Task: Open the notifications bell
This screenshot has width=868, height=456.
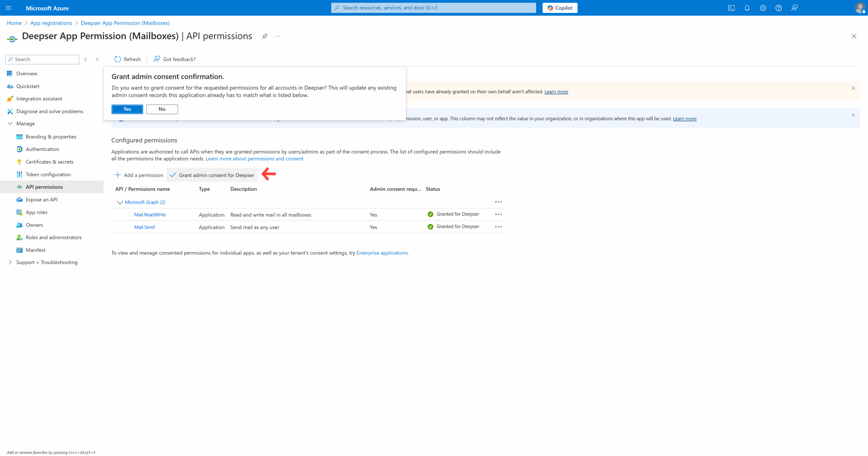Action: (747, 8)
